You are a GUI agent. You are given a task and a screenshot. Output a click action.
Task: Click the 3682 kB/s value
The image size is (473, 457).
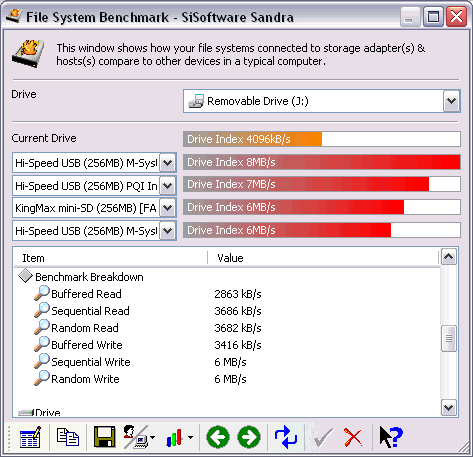click(x=238, y=328)
